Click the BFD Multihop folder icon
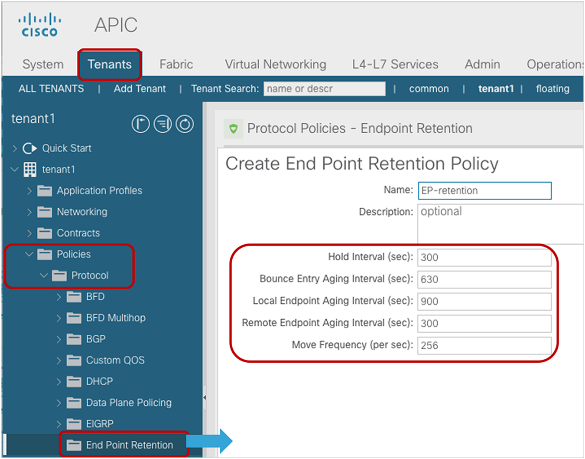This screenshot has height=459, width=585. (x=74, y=318)
